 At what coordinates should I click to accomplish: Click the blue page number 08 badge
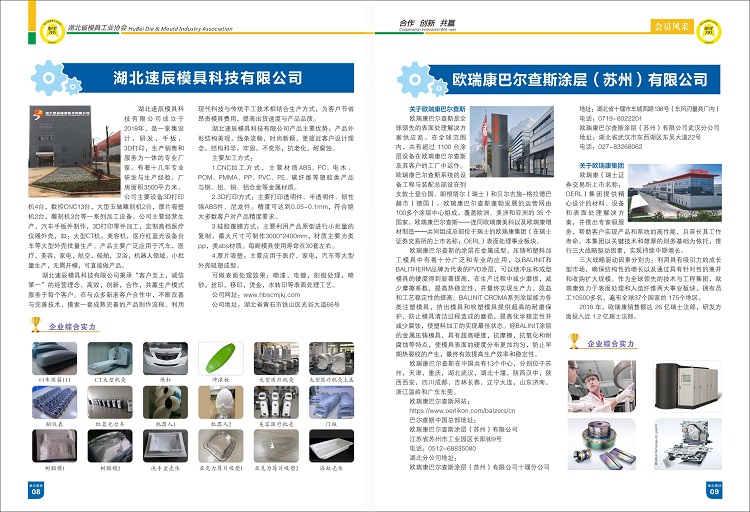pos(36,491)
